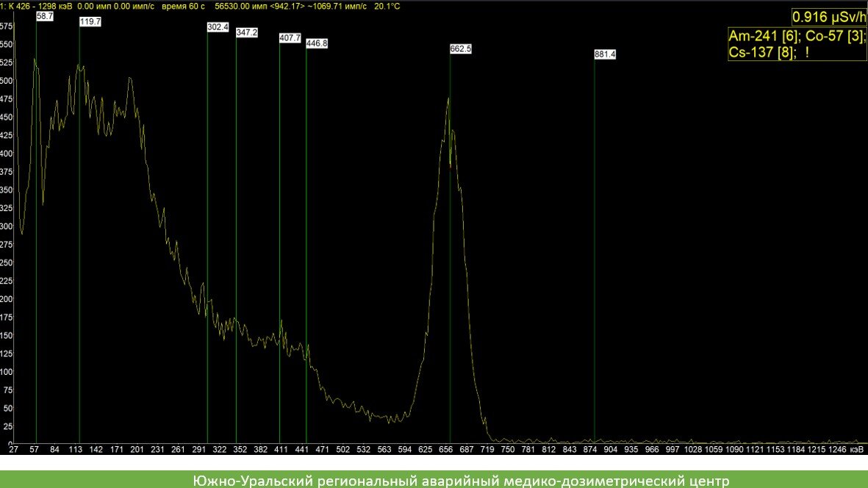This screenshot has height=488, width=868.
Task: Click the 56530.00 имп total counts value
Action: [241, 7]
